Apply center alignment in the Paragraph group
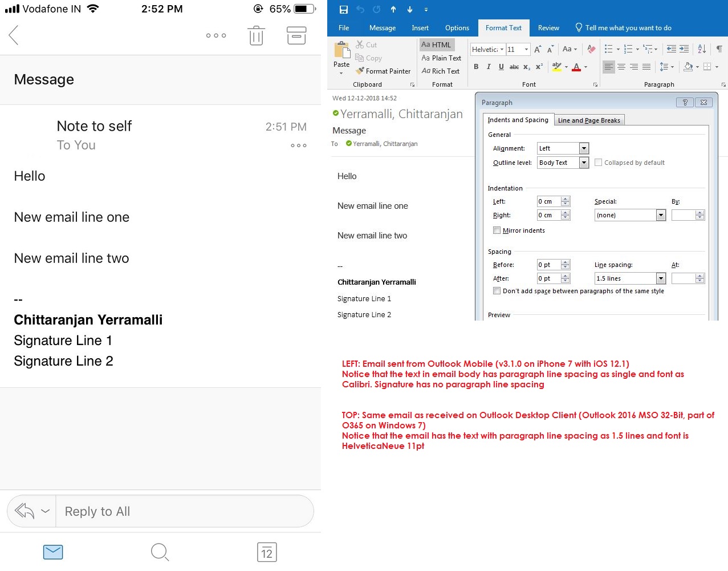728x571 pixels. click(621, 67)
